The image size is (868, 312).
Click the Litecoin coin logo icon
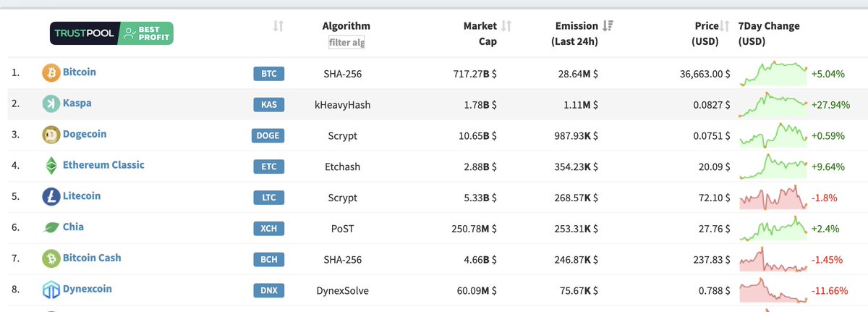[51, 197]
